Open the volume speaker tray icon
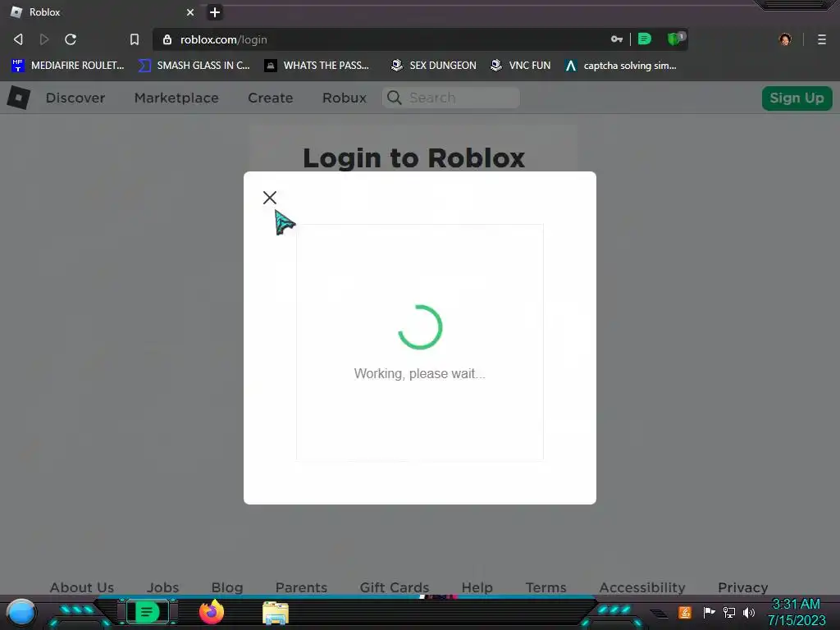This screenshot has height=630, width=840. click(749, 612)
